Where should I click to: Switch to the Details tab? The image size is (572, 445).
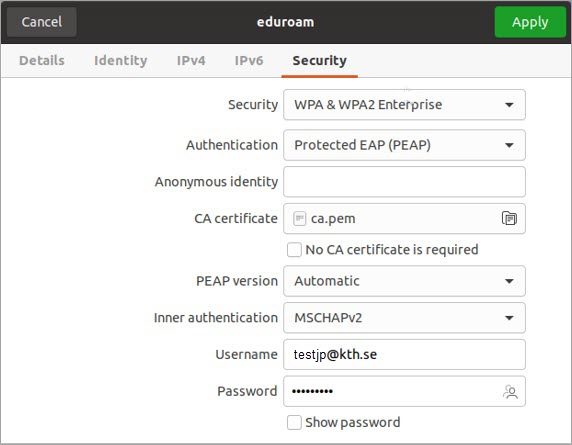click(42, 61)
